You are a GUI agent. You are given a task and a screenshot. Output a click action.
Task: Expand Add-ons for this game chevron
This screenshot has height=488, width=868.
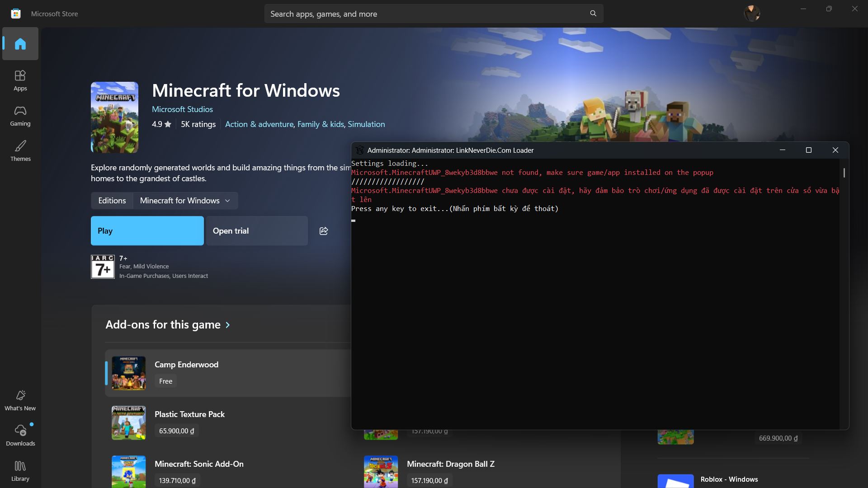(x=228, y=325)
